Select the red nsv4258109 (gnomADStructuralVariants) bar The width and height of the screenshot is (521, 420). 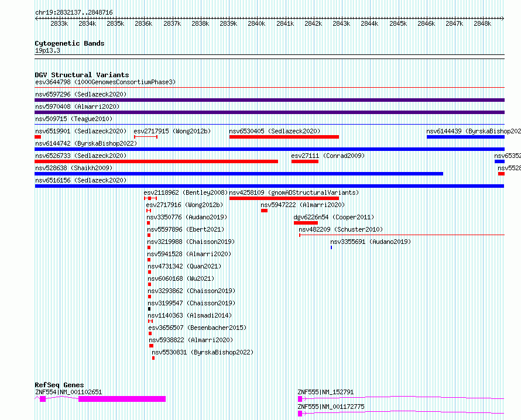coord(284,198)
